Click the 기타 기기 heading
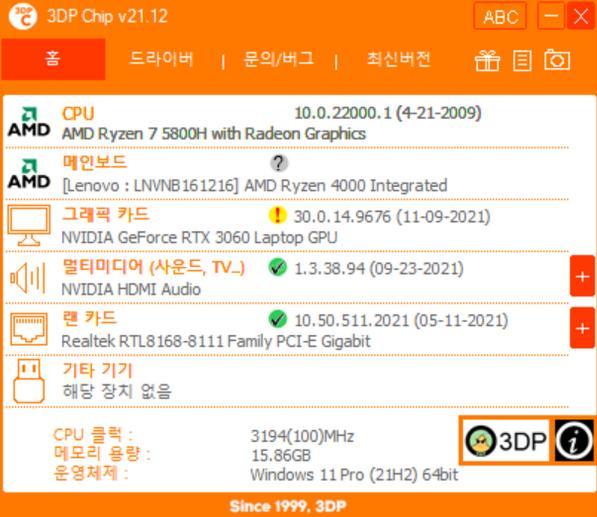The image size is (597, 517). 97,370
